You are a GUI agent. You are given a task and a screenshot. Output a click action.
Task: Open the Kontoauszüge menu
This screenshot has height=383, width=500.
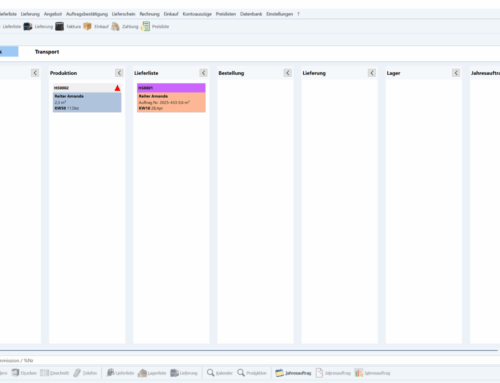click(x=197, y=14)
